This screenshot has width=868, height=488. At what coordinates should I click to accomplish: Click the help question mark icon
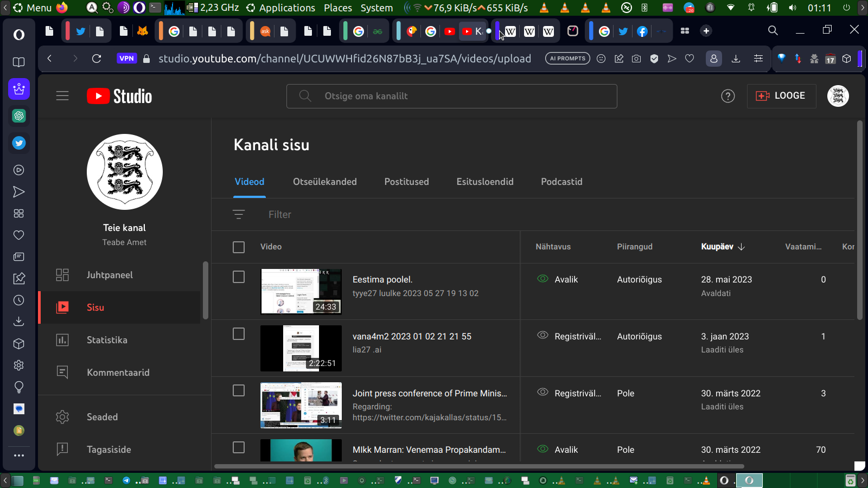(727, 96)
